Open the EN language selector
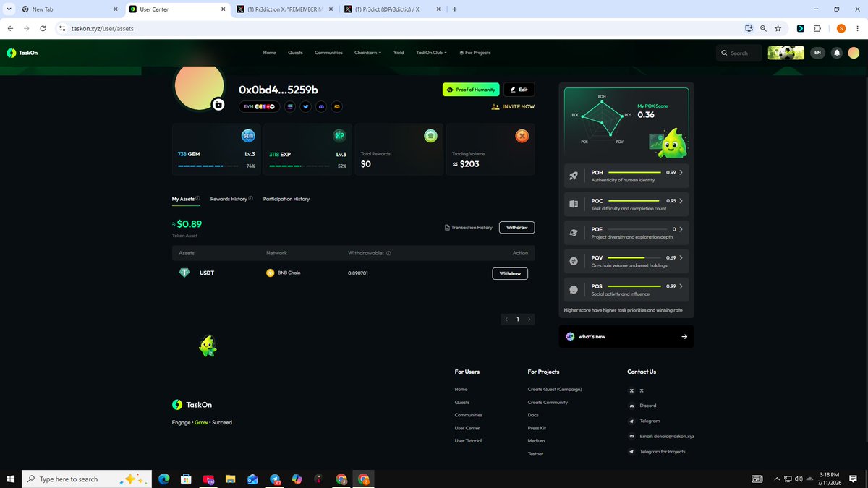The image size is (868, 488). pos(817,53)
